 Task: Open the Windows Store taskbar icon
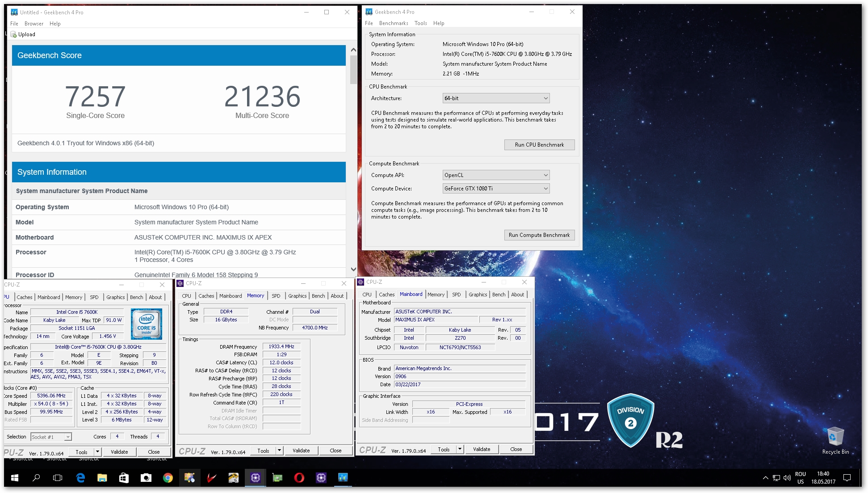coord(124,478)
